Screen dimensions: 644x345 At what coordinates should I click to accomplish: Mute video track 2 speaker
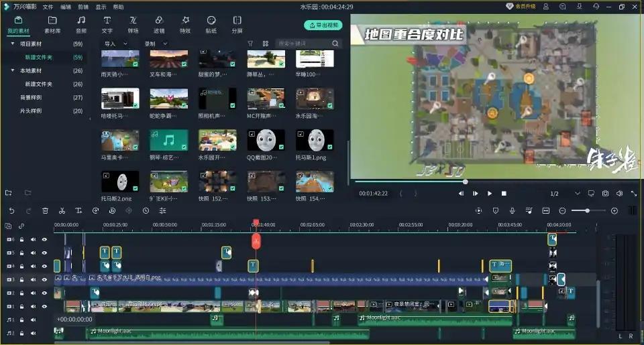(34, 293)
